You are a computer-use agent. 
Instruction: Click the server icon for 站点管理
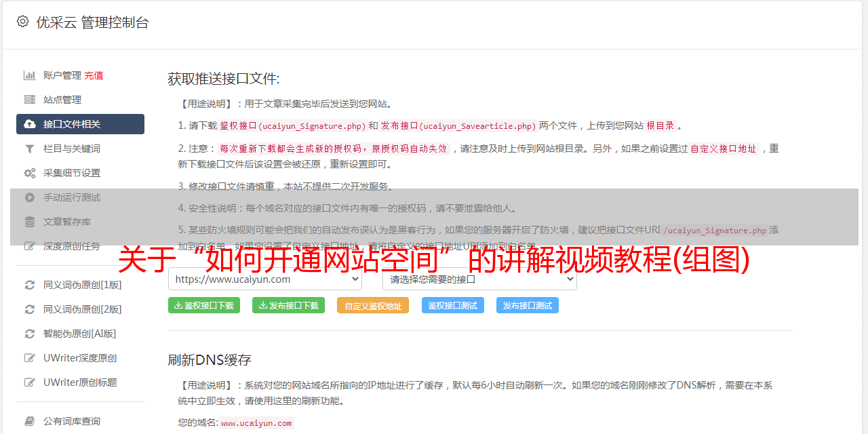[30, 100]
